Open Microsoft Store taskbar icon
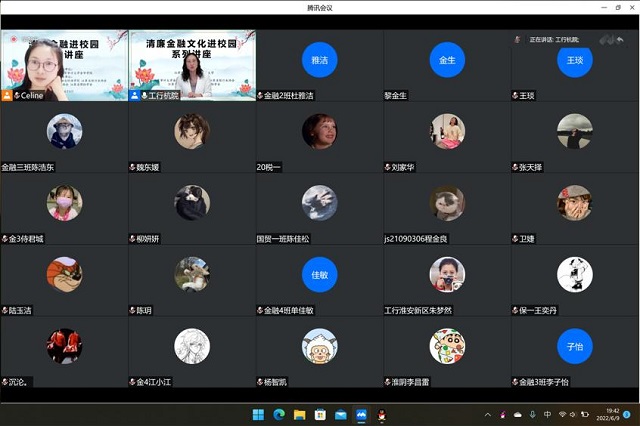Image resolution: width=640 pixels, height=426 pixels. tap(320, 414)
